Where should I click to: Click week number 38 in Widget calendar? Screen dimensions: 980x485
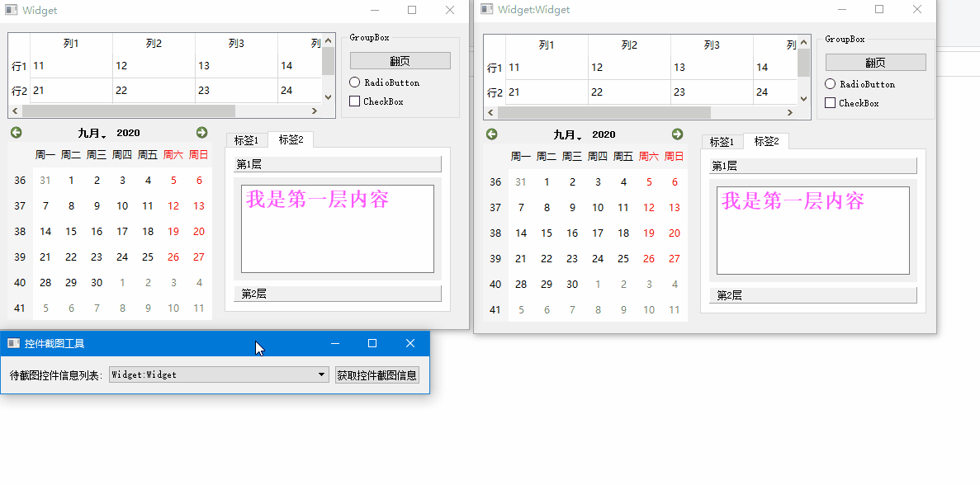[20, 232]
